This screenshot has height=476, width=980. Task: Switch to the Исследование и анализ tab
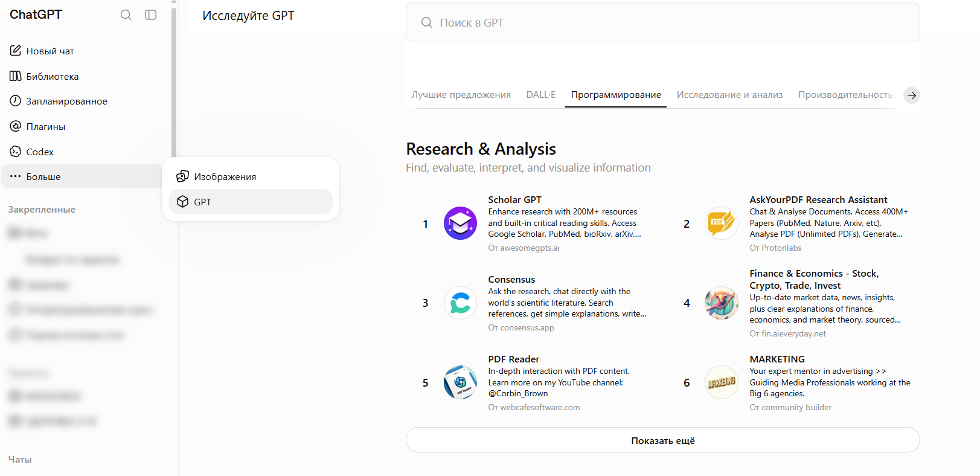pyautogui.click(x=729, y=95)
